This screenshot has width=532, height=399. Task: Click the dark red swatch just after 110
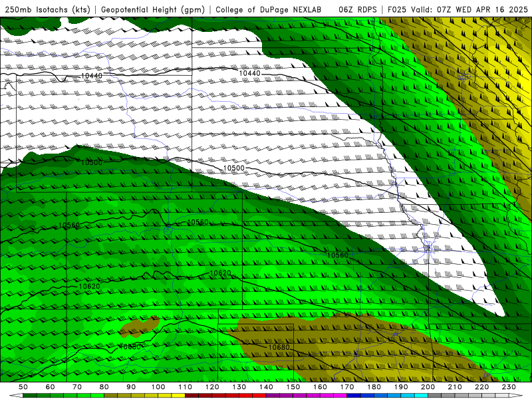tap(192, 396)
